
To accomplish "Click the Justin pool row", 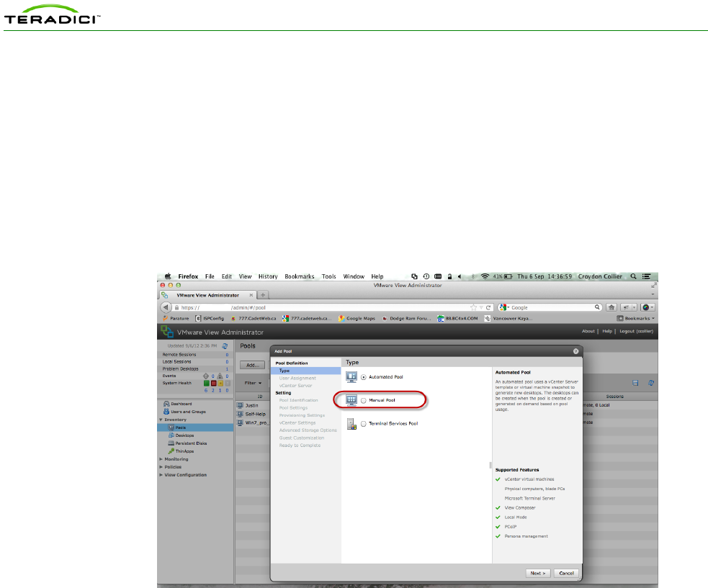I will pyautogui.click(x=253, y=405).
